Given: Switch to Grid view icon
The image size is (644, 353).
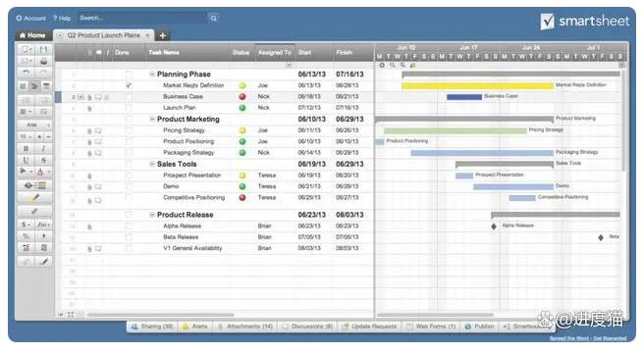Looking at the screenshot, I should pyautogui.click(x=23, y=86).
